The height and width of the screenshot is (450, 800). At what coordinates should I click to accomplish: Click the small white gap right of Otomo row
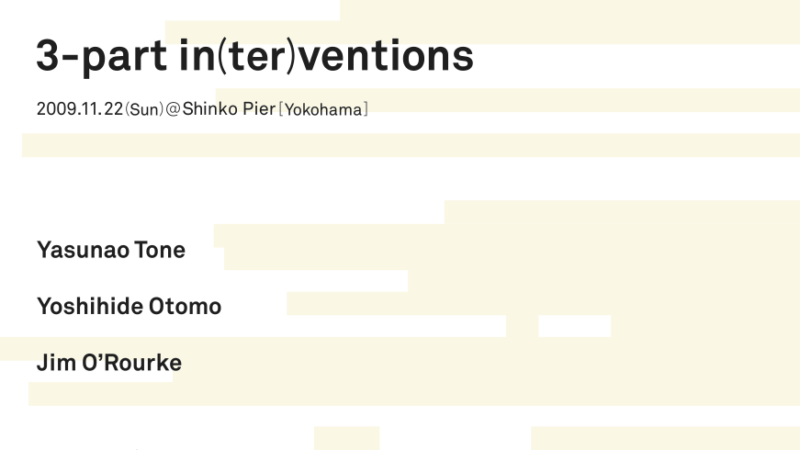574,326
